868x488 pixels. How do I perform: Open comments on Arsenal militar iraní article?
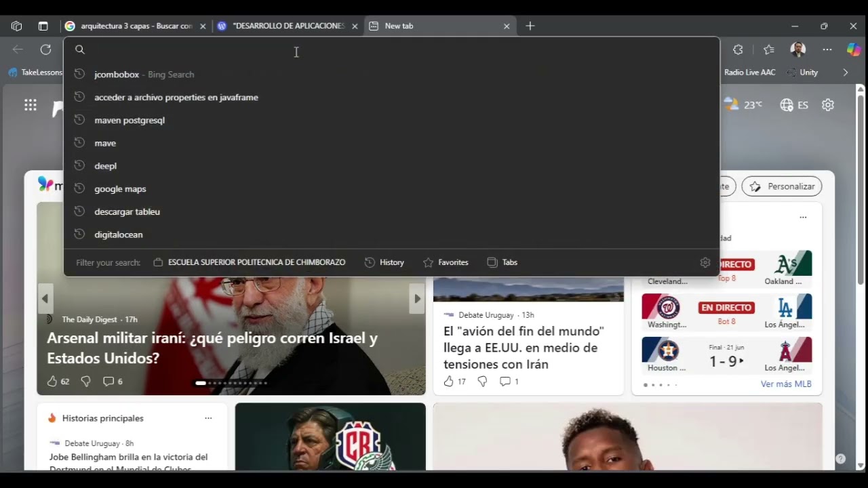coord(113,382)
